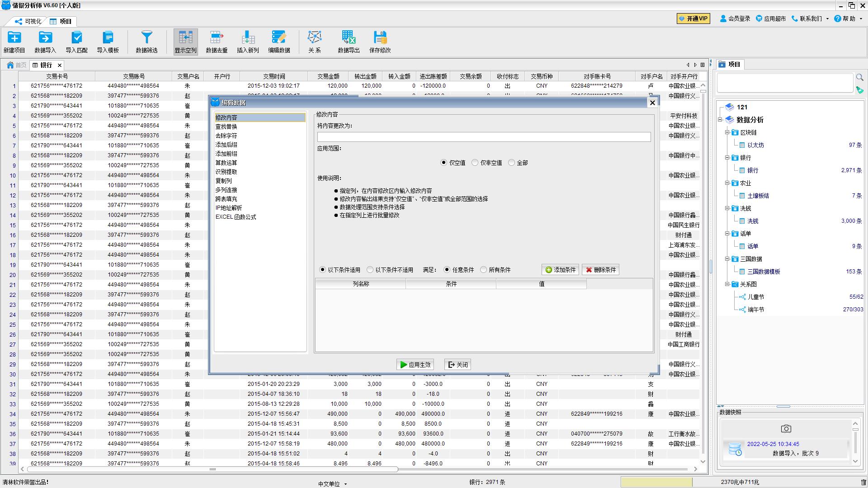The width and height of the screenshot is (868, 488).
Task: Open the 三国数据模板 tree item
Action: click(x=764, y=272)
